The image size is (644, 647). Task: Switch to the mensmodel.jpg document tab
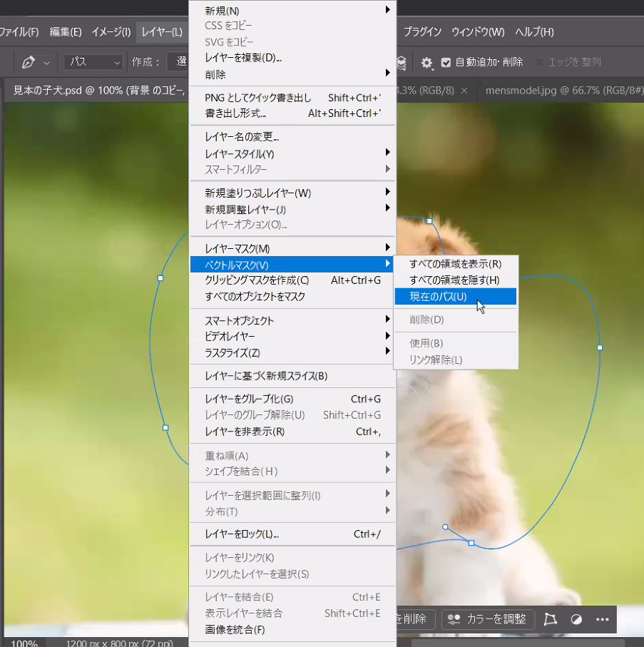pyautogui.click(x=542, y=91)
